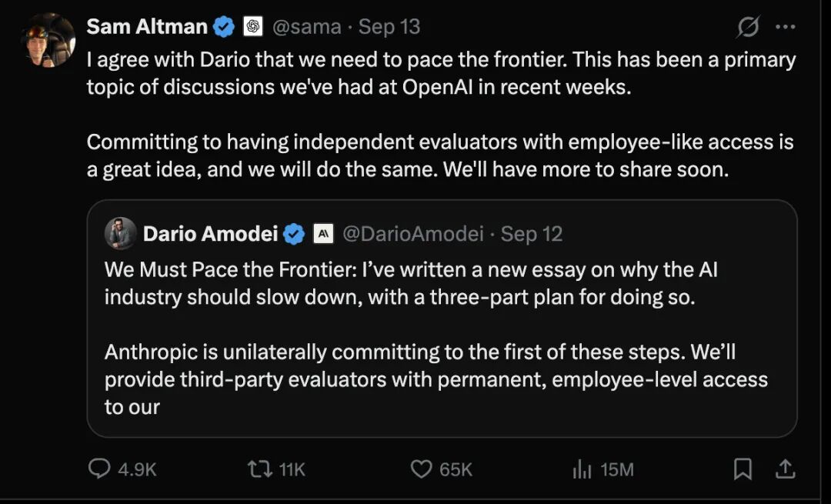Click the OpenAI affiliation badge
Viewport: 831px width, 504px height.
point(253,26)
